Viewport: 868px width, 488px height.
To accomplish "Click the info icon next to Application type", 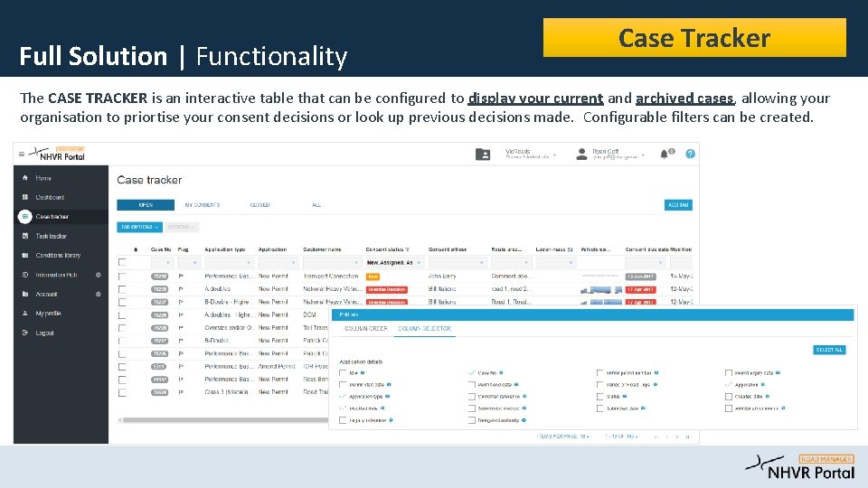I will click(388, 396).
